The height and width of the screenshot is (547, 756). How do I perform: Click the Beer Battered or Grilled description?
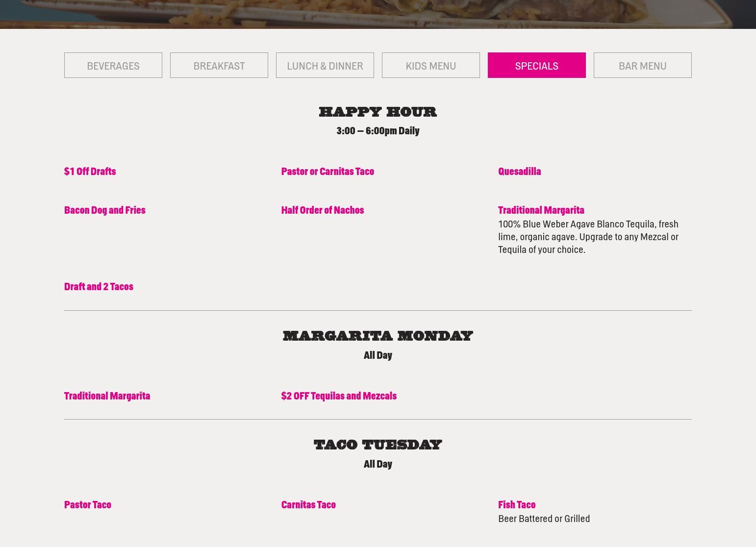click(x=544, y=519)
